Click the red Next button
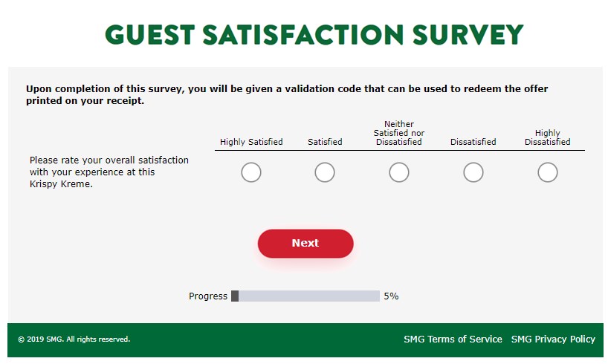The width and height of the screenshot is (608, 364). point(305,244)
